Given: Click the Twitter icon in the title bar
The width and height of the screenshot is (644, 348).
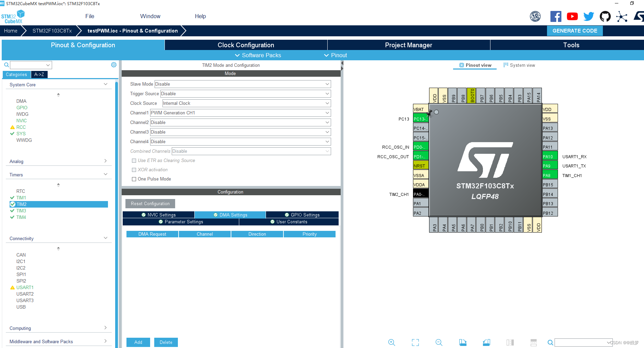Looking at the screenshot, I should [x=588, y=16].
